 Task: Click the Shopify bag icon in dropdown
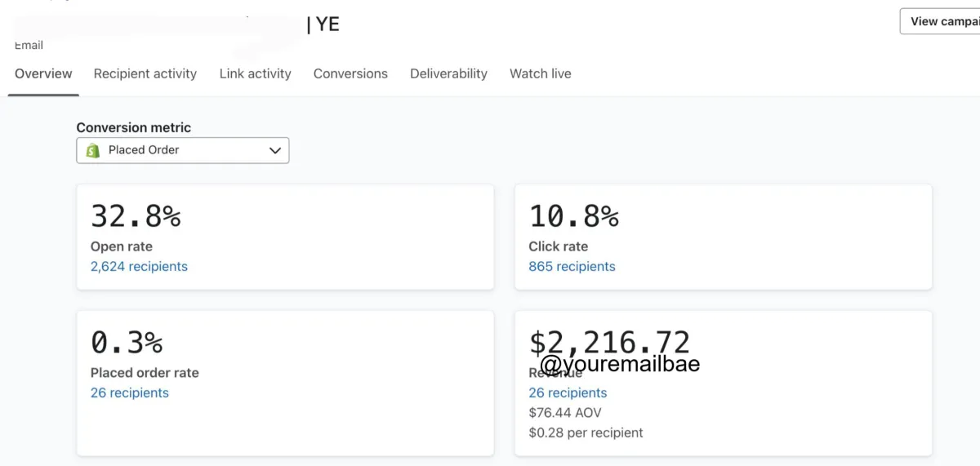click(93, 150)
